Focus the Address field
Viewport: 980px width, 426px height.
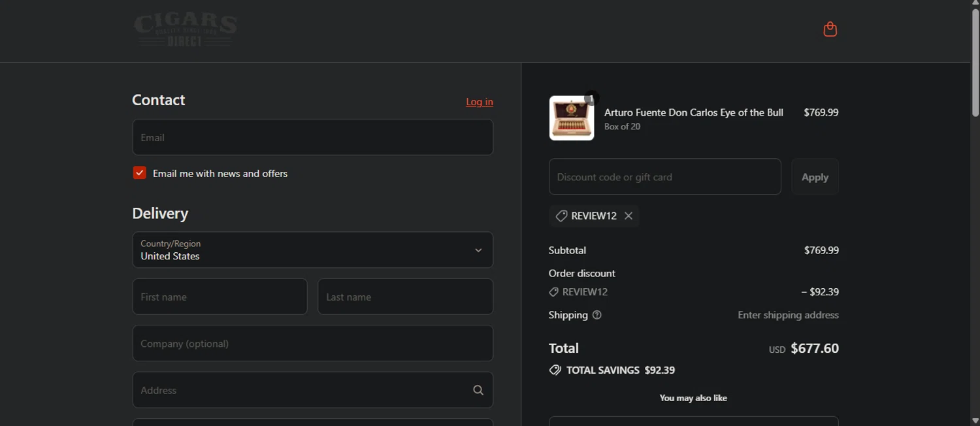tap(313, 390)
